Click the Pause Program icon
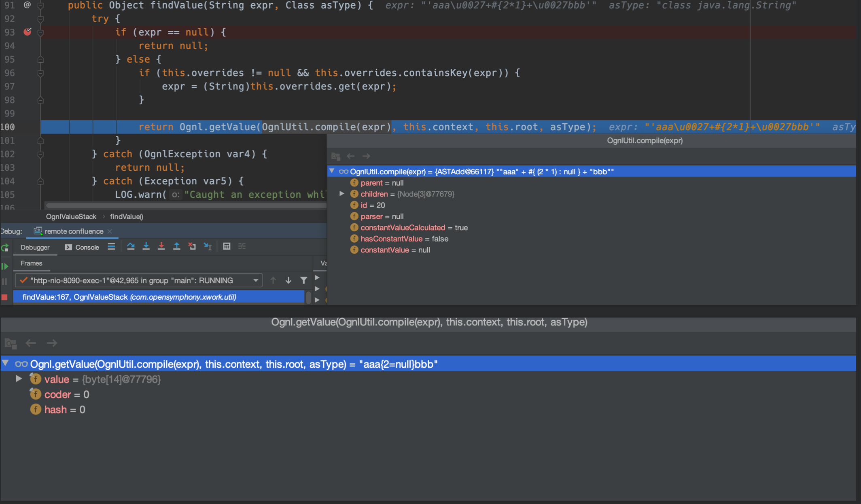Image resolution: width=861 pixels, height=504 pixels. [5, 282]
